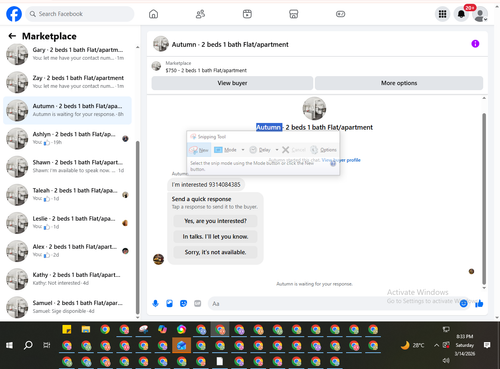Screen dimensions: 500x369
Task: Send a thumbs-up like
Action: tap(479, 303)
